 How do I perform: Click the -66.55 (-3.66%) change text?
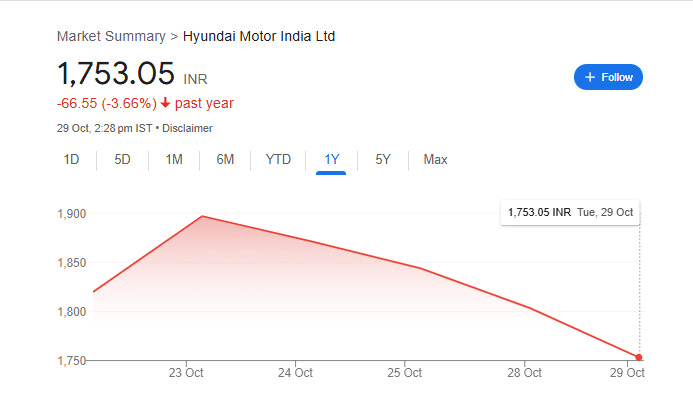coord(107,103)
